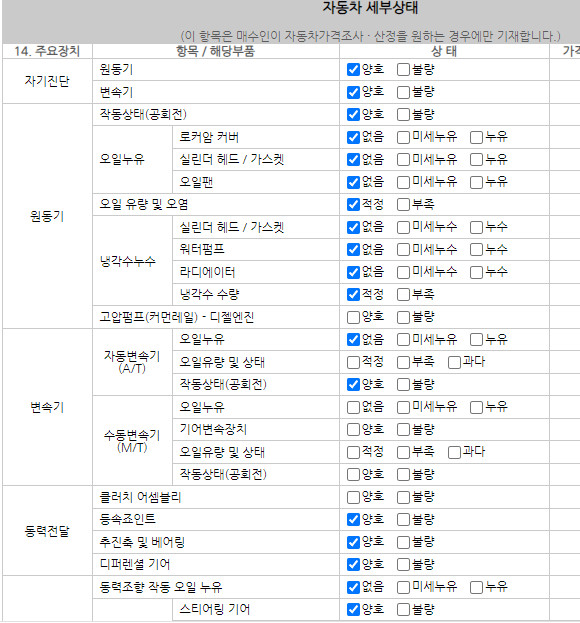
Task: Check 부족 for 수동변속기 오일유량 및 상태
Action: tap(403, 452)
